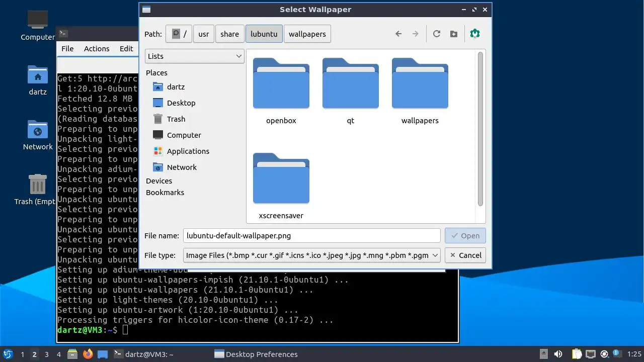Select Computer in Places sidebar

177,135
